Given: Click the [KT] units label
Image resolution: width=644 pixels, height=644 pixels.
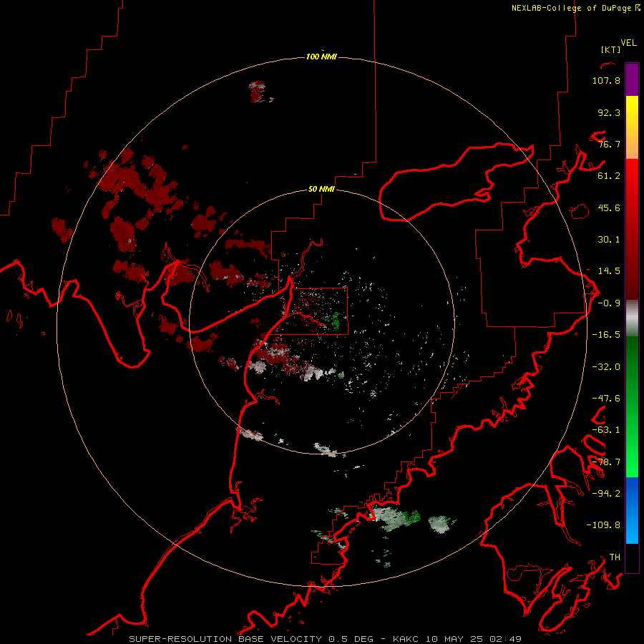Looking at the screenshot, I should (x=611, y=49).
